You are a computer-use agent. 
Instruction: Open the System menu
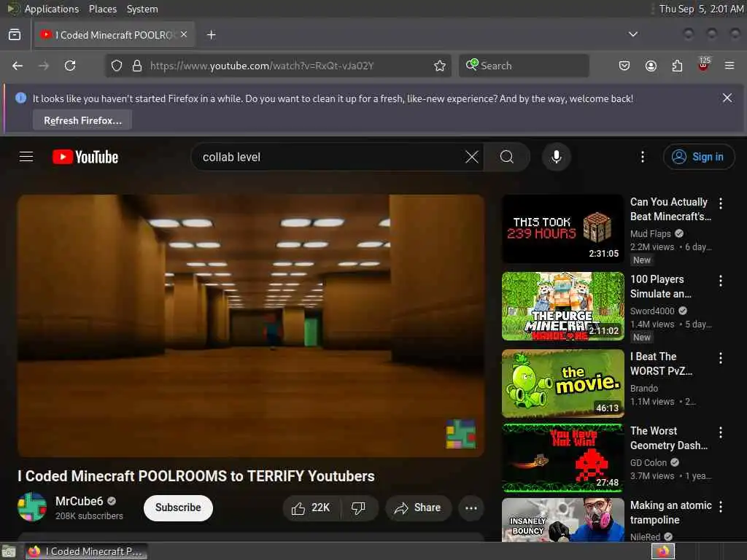click(x=142, y=9)
